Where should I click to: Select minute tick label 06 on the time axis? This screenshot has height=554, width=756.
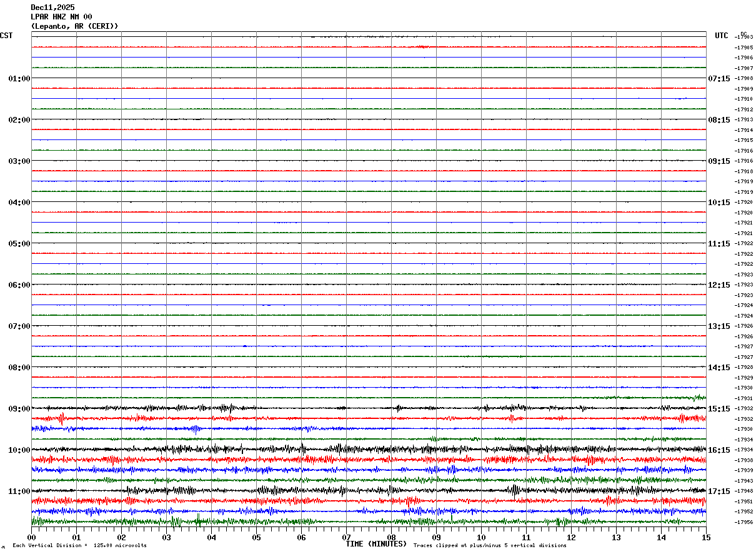pyautogui.click(x=302, y=537)
